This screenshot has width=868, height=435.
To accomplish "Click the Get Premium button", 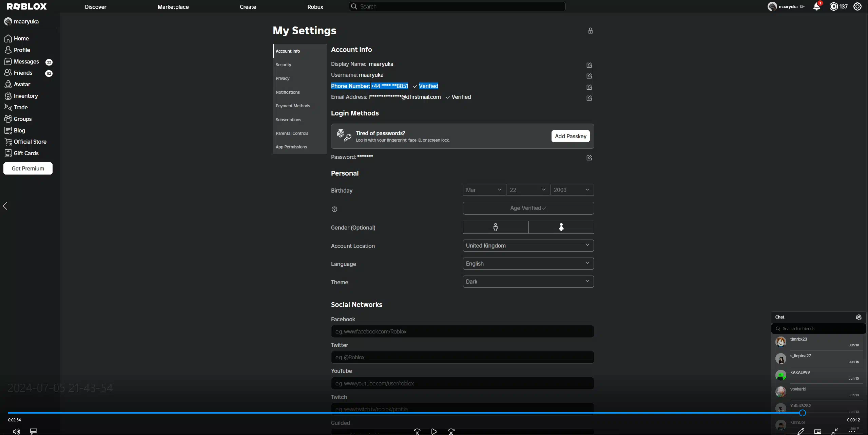I will pos(28,168).
